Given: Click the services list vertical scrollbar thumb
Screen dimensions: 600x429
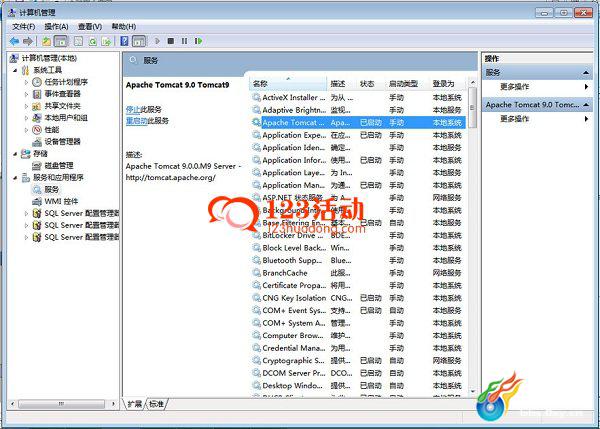Looking at the screenshot, I should pos(472,108).
